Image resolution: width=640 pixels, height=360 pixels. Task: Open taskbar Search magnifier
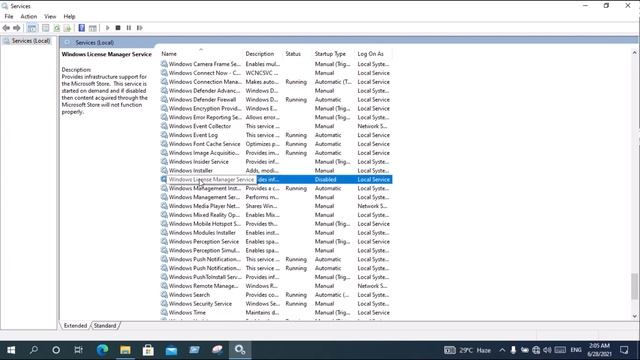click(34, 350)
